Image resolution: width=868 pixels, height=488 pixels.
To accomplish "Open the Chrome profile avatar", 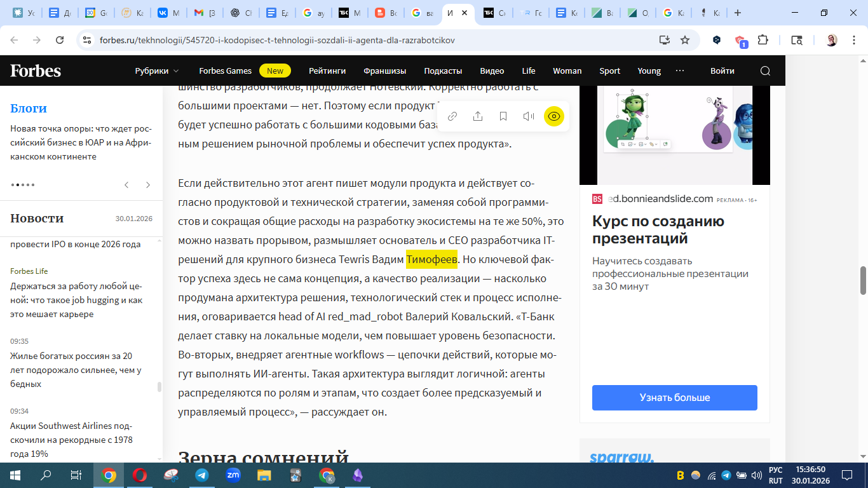I will click(x=832, y=40).
